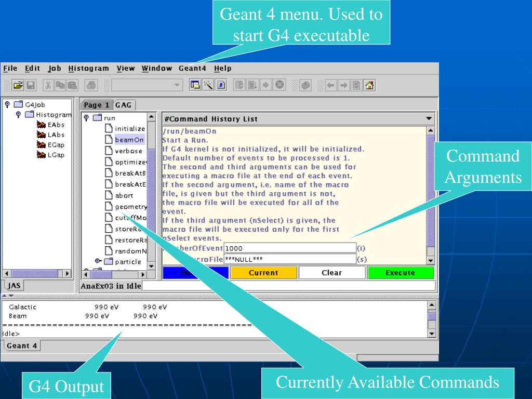Click the Cut scissors icon
Screen dimensions: 532x399
[48, 85]
